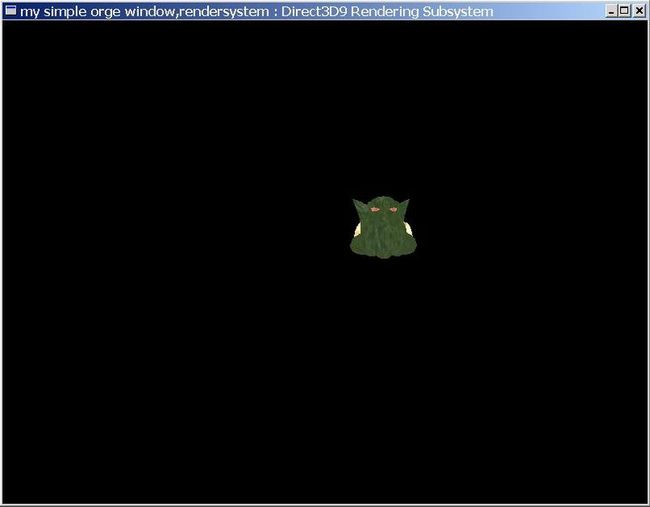Click the green ogre head model
The height and width of the screenshot is (507, 650).
point(383,227)
